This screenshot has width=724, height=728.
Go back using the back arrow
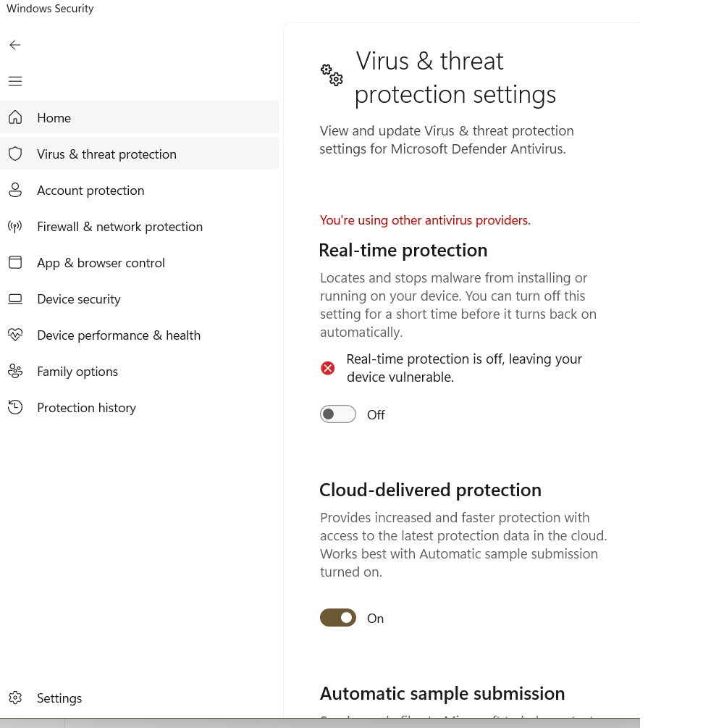point(15,45)
